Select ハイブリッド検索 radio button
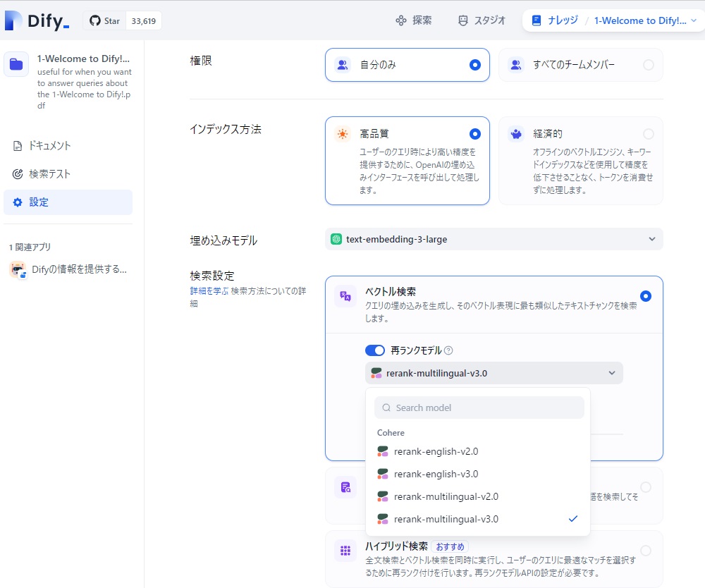The image size is (705, 588). point(646,551)
